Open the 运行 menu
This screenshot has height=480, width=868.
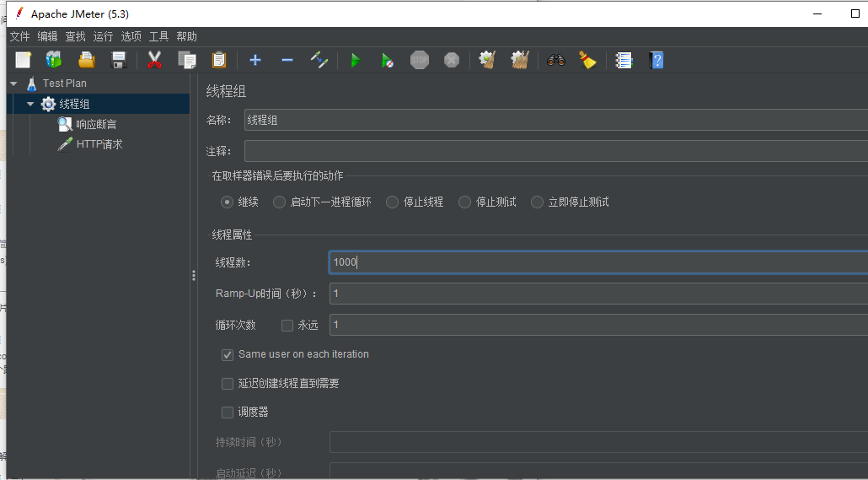point(103,36)
